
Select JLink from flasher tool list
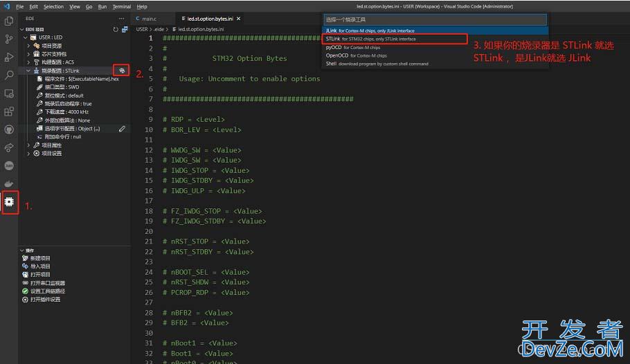point(435,30)
